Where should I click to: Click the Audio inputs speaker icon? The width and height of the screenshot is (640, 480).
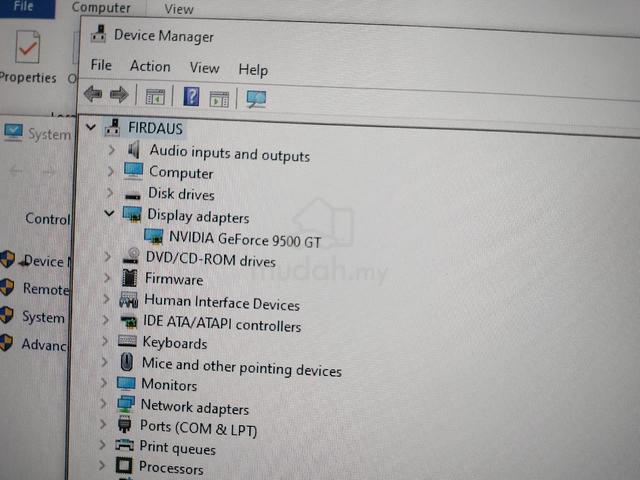click(x=134, y=150)
